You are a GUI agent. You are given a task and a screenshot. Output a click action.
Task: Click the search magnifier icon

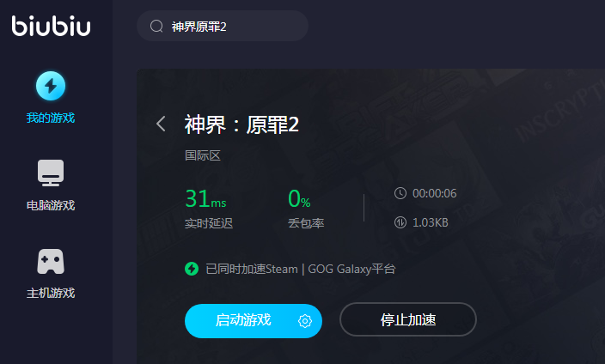[156, 27]
